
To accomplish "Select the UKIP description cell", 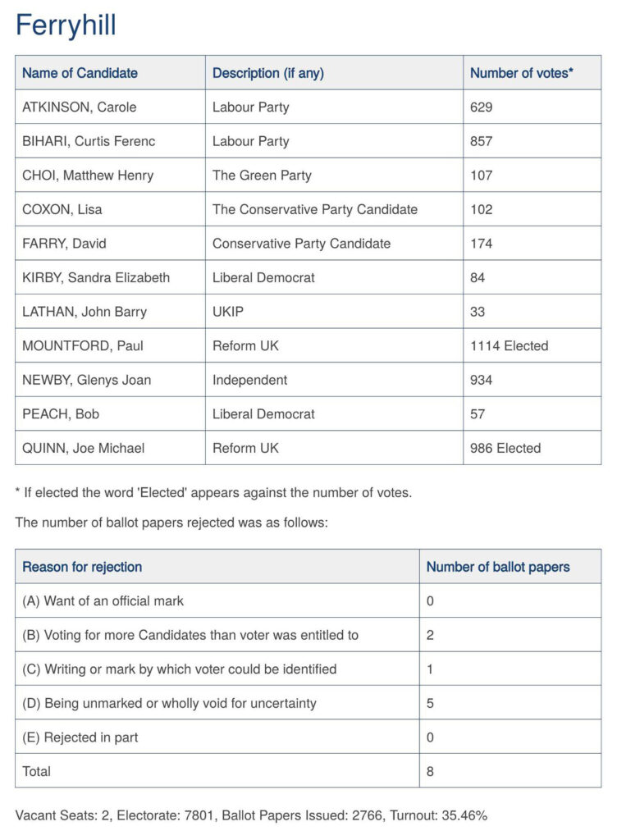I will [x=334, y=311].
